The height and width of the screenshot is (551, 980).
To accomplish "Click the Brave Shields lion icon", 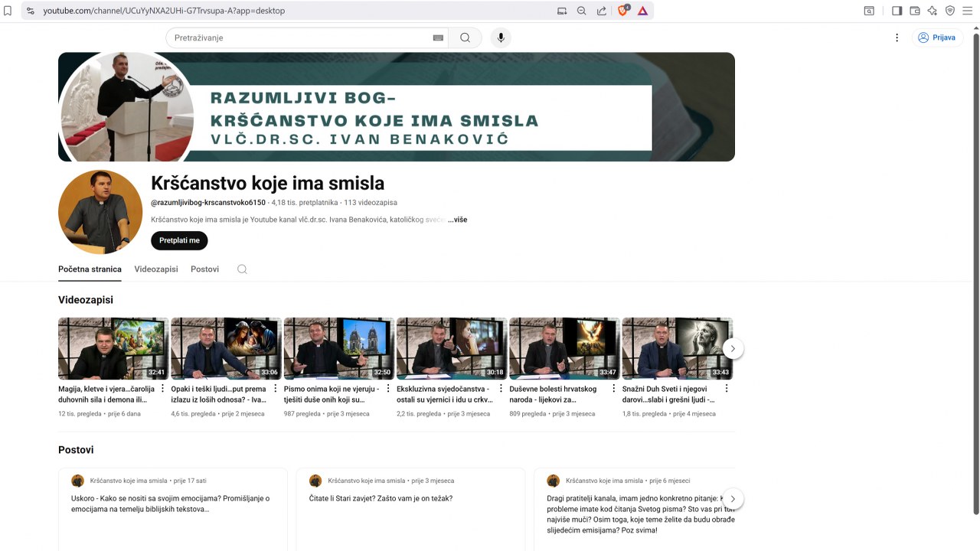I will coord(623,11).
